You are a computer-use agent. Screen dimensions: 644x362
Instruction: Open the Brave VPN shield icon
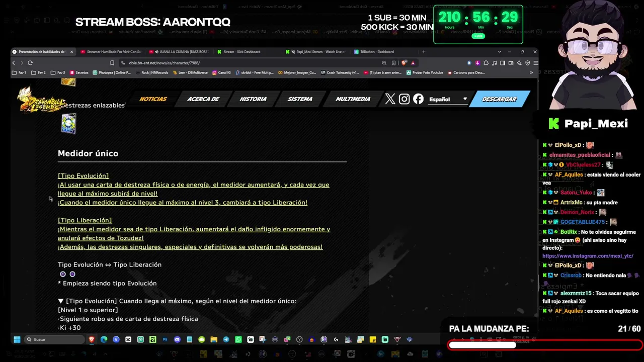(527, 63)
